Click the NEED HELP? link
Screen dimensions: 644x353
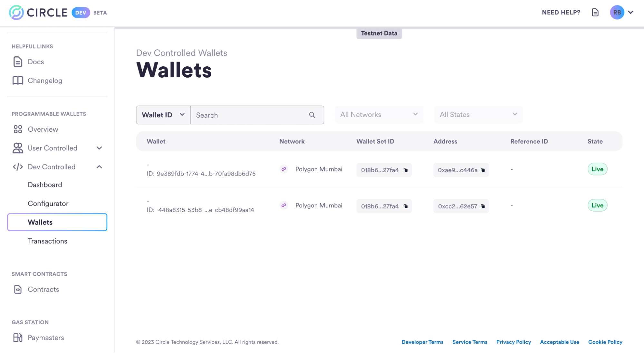[561, 13]
